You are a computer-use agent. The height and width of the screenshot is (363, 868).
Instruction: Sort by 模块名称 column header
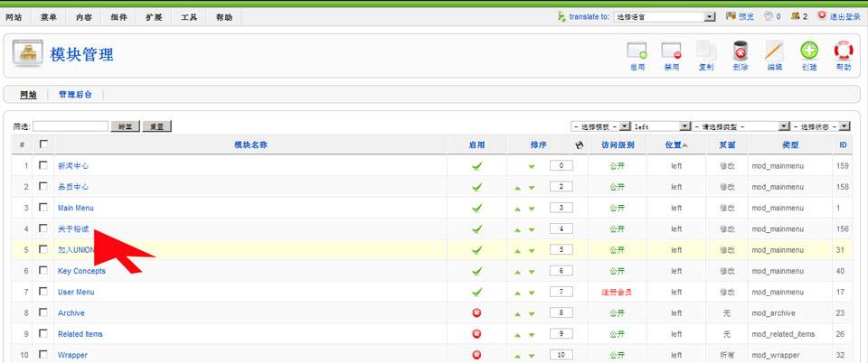[x=250, y=144]
